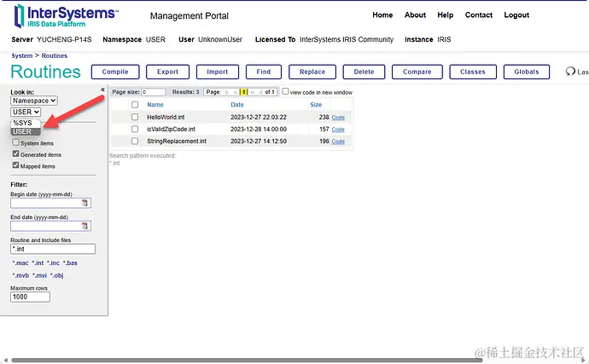Go to previous page arrow
Screen dimensions: 589x364
click(x=235, y=92)
